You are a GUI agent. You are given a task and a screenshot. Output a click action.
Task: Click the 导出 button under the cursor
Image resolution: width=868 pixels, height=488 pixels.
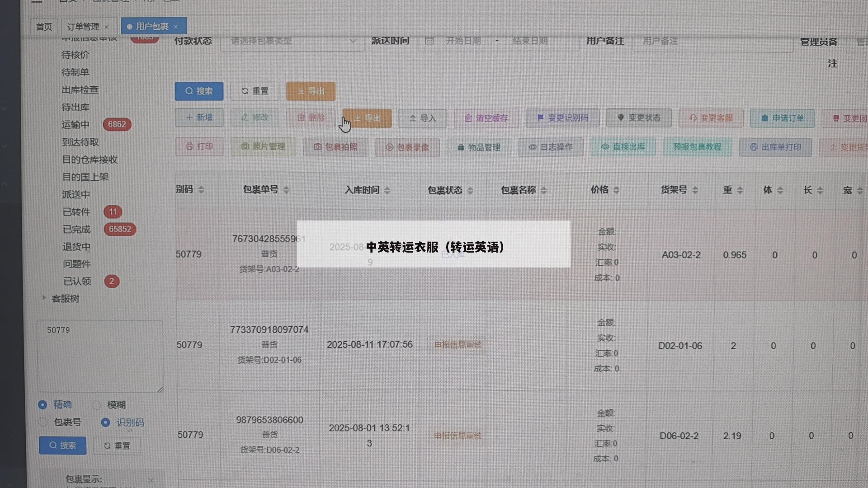367,118
